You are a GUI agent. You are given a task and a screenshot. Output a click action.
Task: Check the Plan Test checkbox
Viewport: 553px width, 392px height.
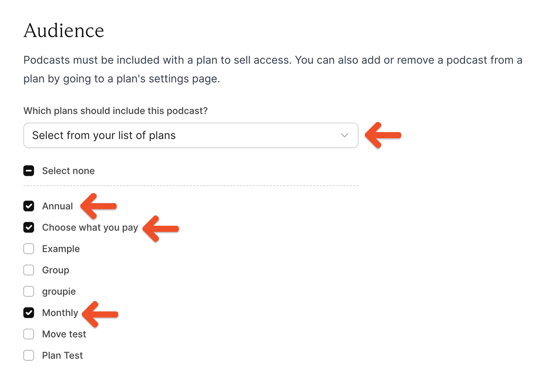(29, 355)
